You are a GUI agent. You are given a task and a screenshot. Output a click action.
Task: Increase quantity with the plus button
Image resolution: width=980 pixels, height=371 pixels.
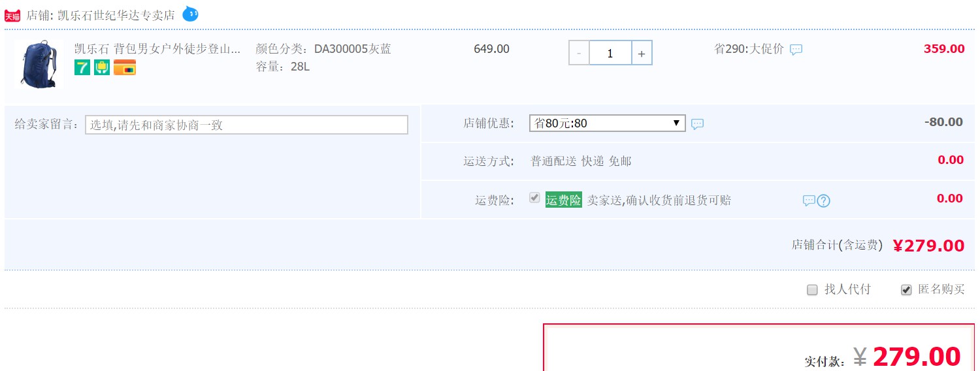tap(642, 53)
